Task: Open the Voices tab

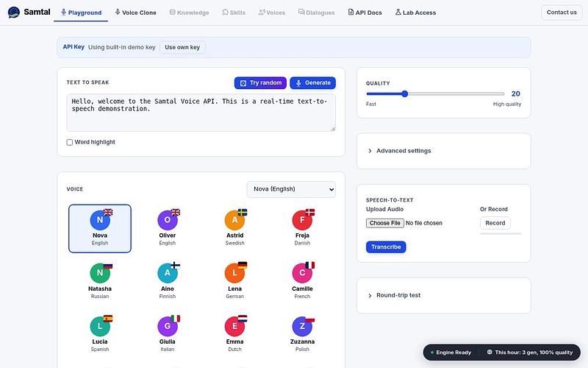Action: point(271,13)
